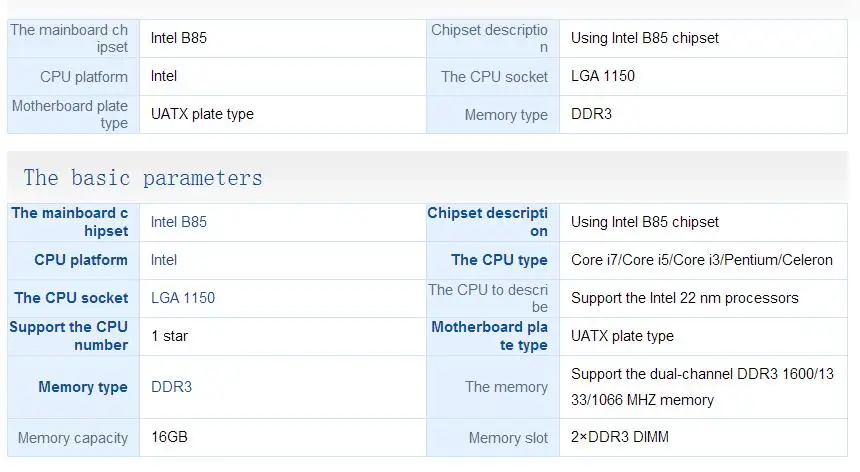Click the "The CPU to describe" label cell
The image size is (860, 472).
tap(488, 298)
